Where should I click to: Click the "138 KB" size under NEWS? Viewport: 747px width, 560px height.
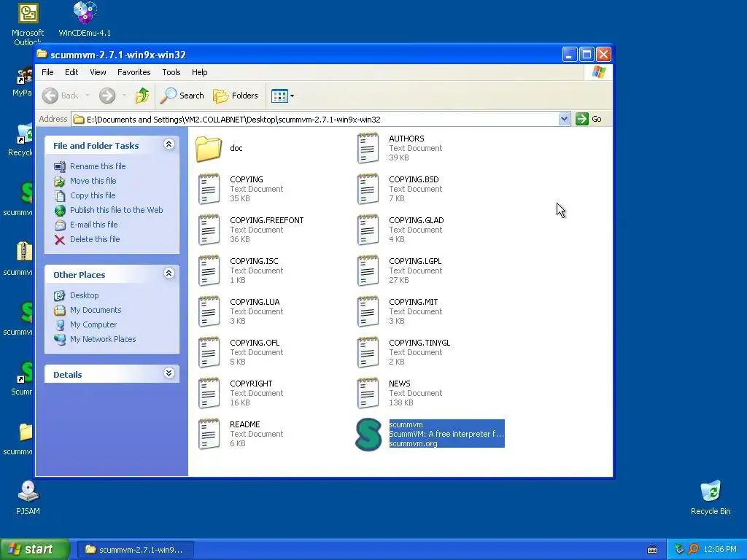(x=400, y=402)
